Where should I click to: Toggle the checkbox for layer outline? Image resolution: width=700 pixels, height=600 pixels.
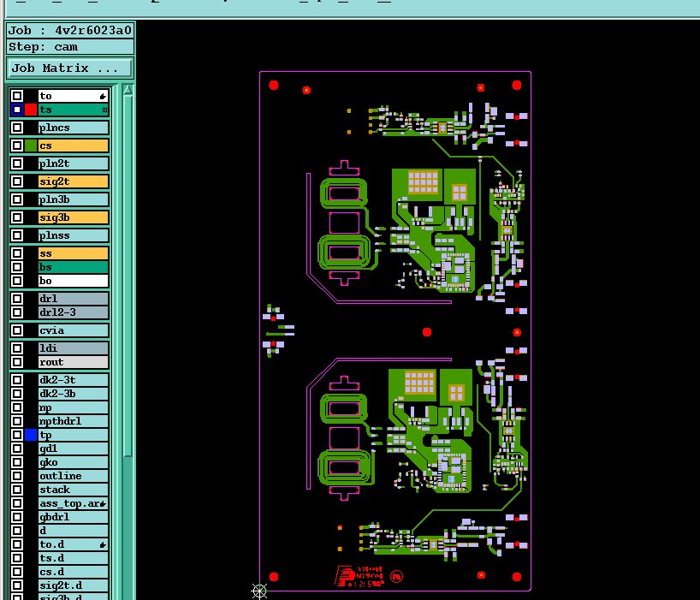pyautogui.click(x=17, y=476)
